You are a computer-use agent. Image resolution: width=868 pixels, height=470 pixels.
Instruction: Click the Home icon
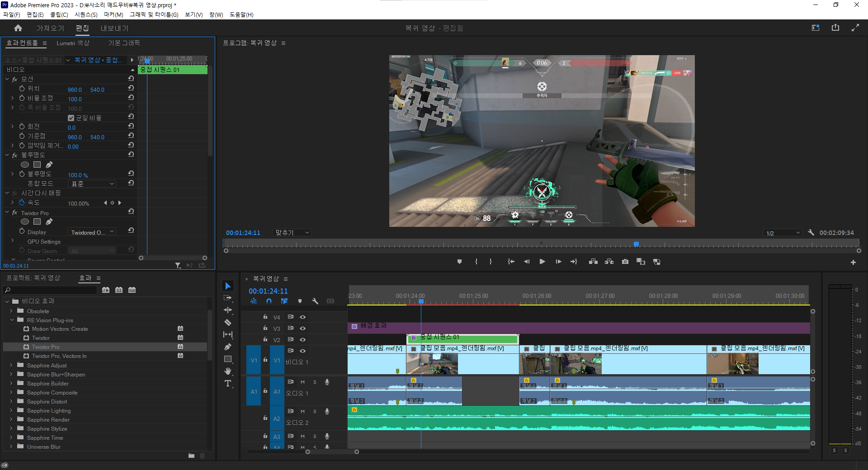coord(18,28)
